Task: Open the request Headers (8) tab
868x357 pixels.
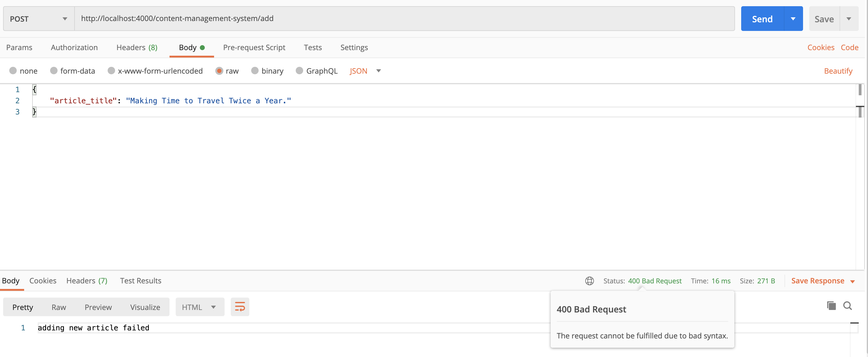Action: point(137,48)
